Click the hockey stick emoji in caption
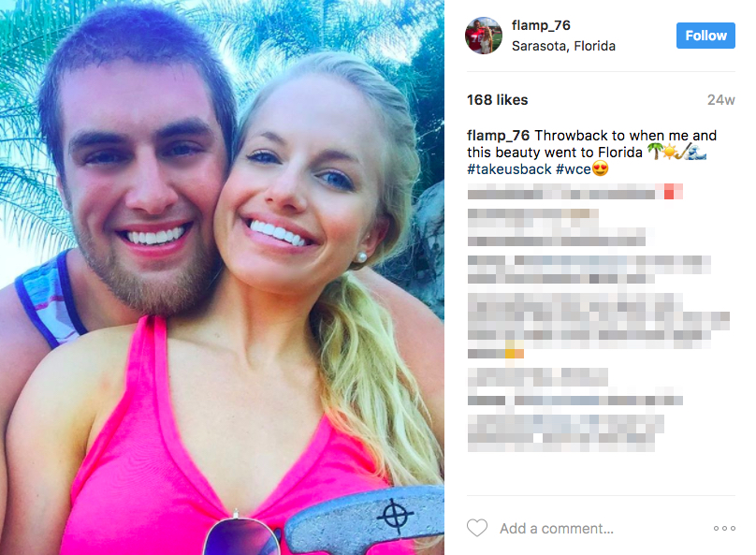 tap(684, 152)
